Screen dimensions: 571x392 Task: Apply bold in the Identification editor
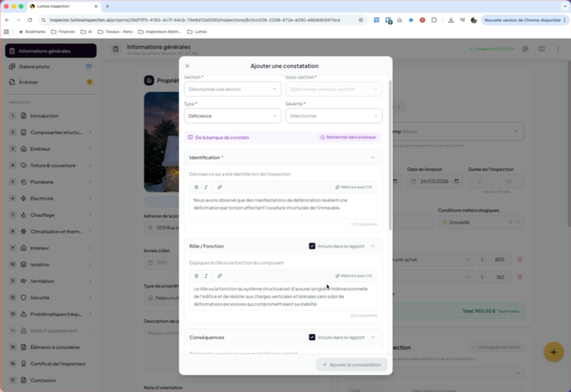tap(196, 187)
